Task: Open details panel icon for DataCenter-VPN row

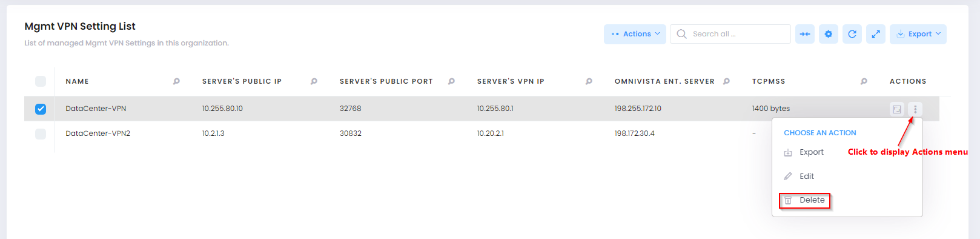Action: coord(897,109)
